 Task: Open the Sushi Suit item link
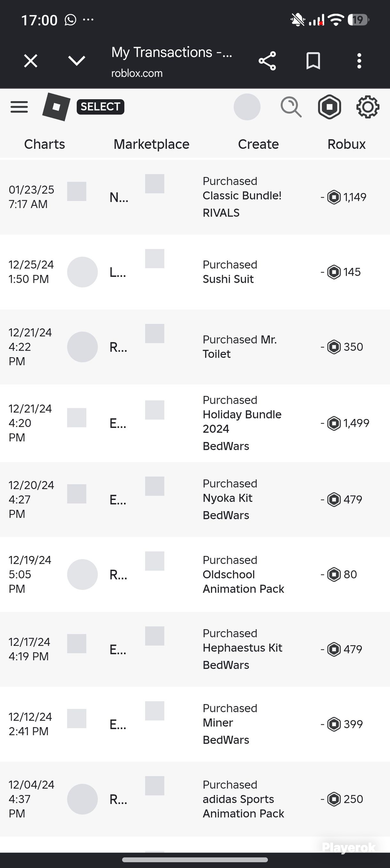point(228,279)
